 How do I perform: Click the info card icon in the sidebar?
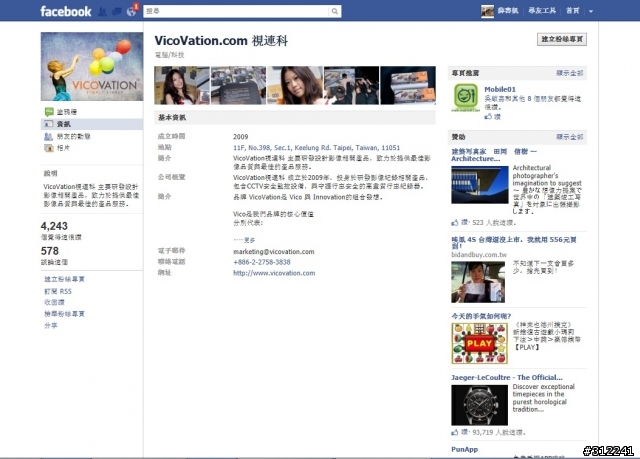pyautogui.click(x=49, y=124)
